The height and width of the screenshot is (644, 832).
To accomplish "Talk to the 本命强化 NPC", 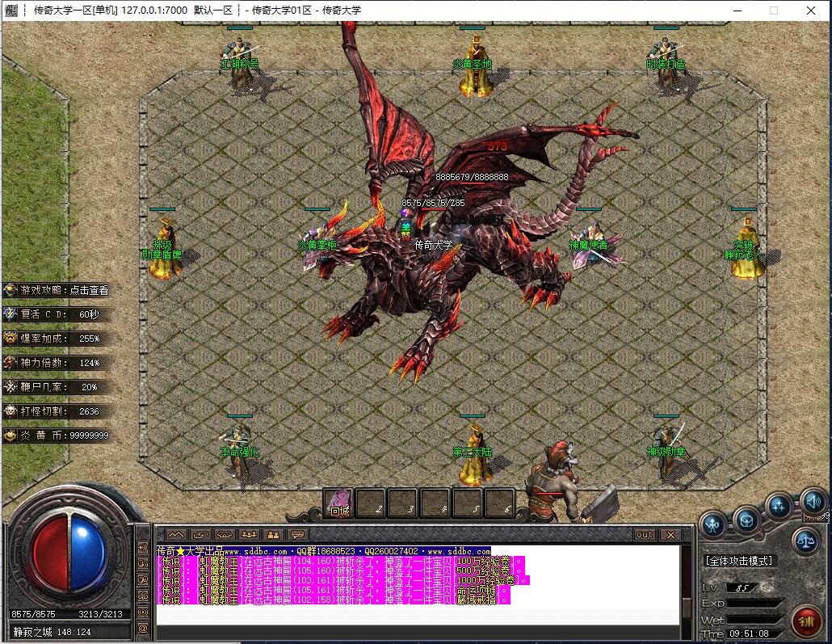I will (x=239, y=451).
